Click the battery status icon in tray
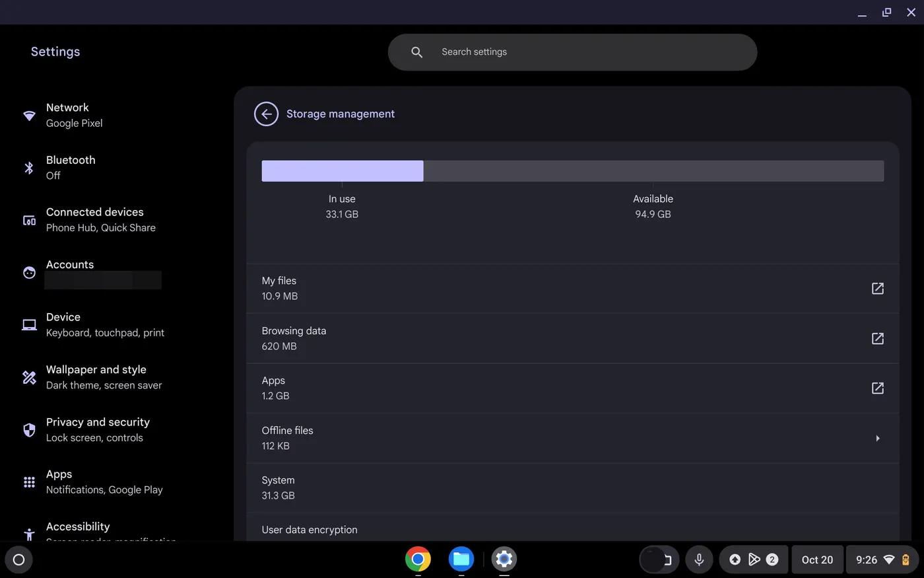924x578 pixels. click(x=906, y=560)
